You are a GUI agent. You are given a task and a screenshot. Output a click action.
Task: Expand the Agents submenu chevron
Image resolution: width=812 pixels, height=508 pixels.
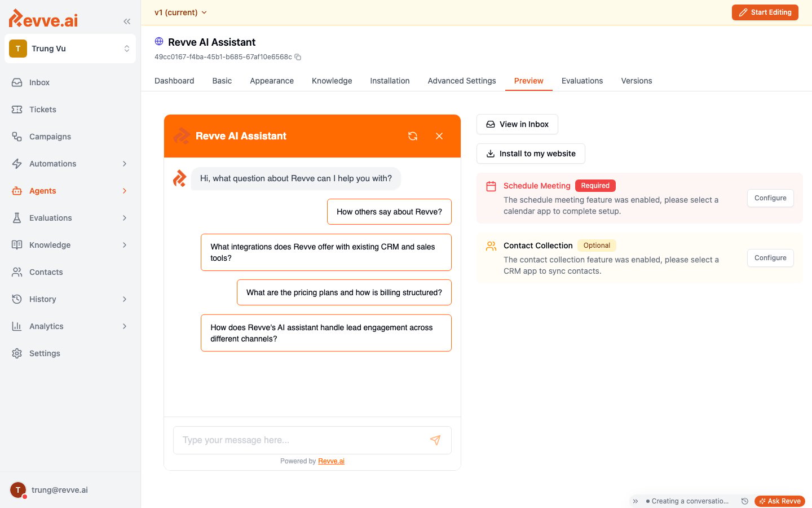tap(125, 191)
